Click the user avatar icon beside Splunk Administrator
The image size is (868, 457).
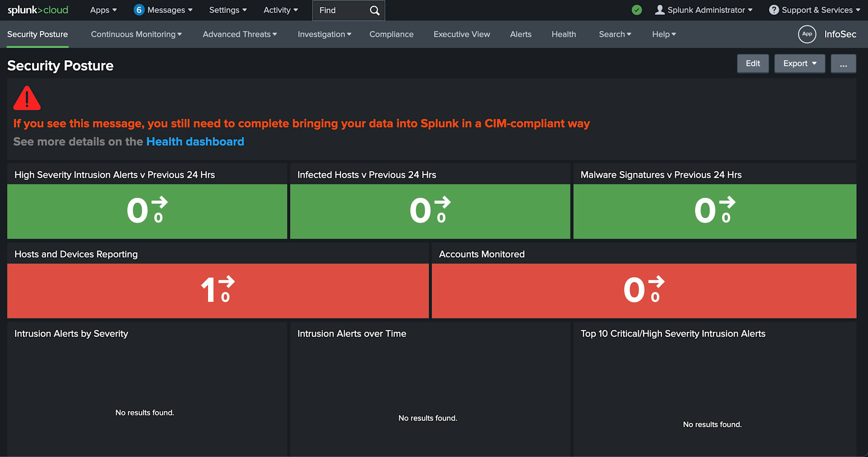coord(660,10)
